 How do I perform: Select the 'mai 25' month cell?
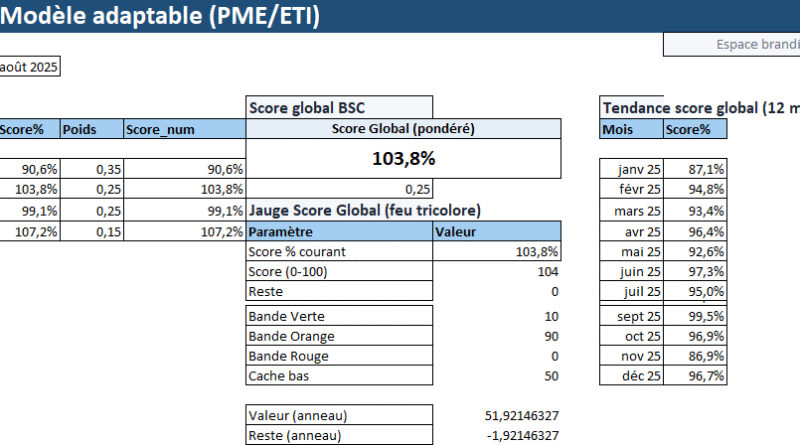[632, 252]
